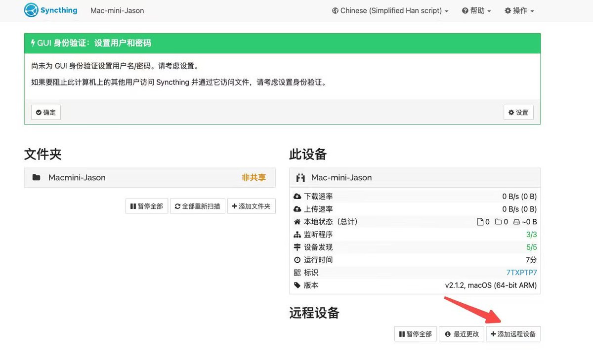Click the Mac-mini-Jason name in the navbar
Viewport: 593px width, 364px height.
[x=117, y=10]
